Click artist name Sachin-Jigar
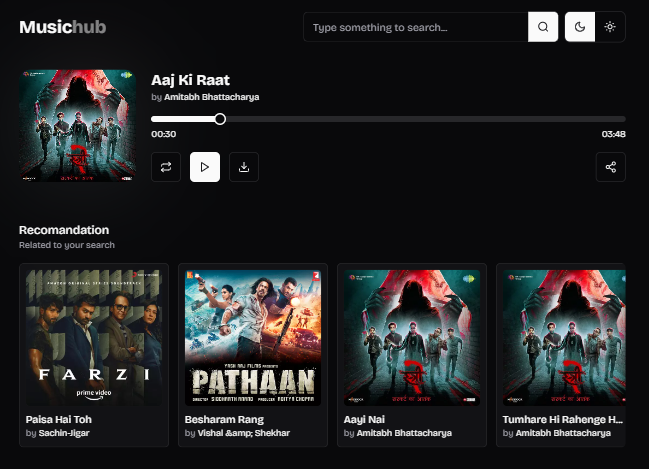This screenshot has height=469, width=649. (64, 433)
